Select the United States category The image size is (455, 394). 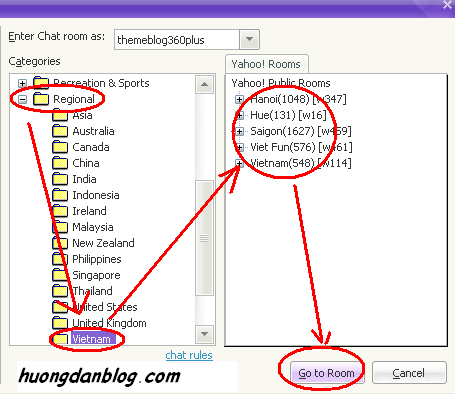coord(105,307)
